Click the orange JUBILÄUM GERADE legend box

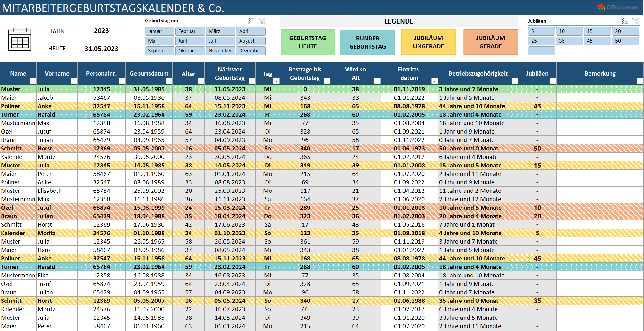coord(491,42)
